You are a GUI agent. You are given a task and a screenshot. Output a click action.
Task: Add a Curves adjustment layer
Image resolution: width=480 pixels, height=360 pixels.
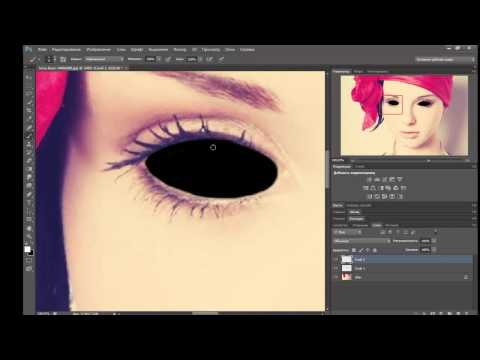click(384, 180)
